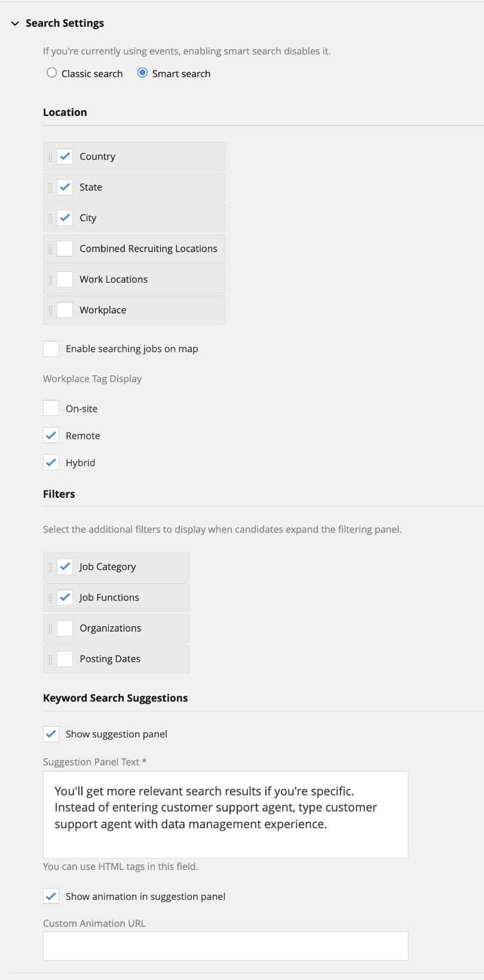The image size is (484, 980).
Task: Select the Smart search radio button
Action: coord(142,73)
